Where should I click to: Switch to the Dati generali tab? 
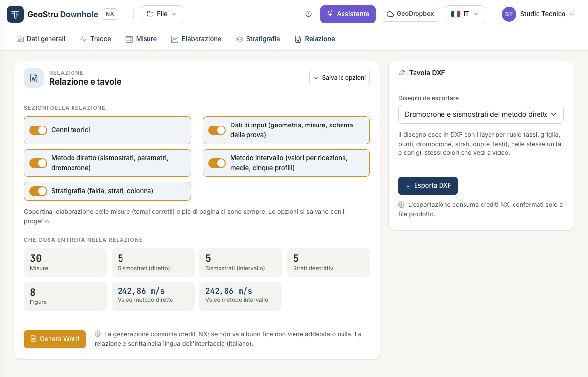pyautogui.click(x=41, y=39)
